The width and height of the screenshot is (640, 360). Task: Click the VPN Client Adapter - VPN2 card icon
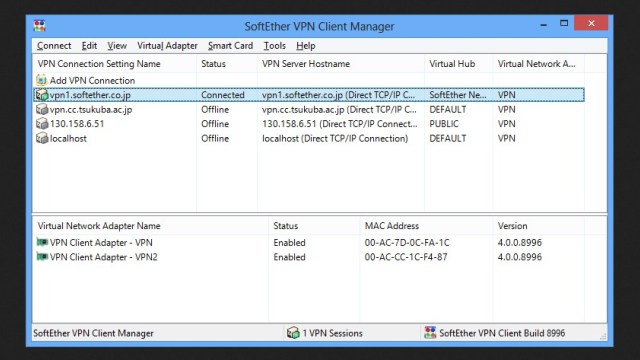[x=42, y=257]
